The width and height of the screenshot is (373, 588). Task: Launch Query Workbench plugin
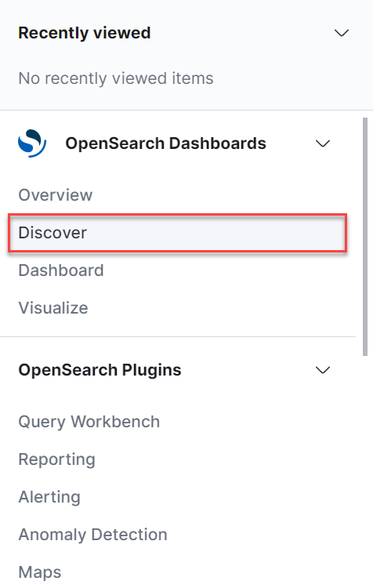click(x=89, y=422)
